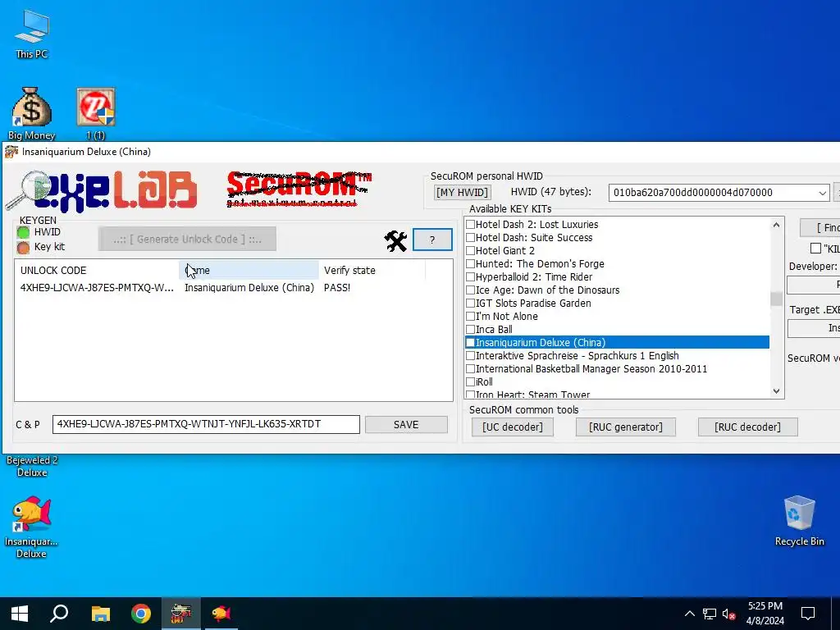Open Big Money desktop shortcut
The height and width of the screenshot is (630, 840).
pyautogui.click(x=32, y=113)
